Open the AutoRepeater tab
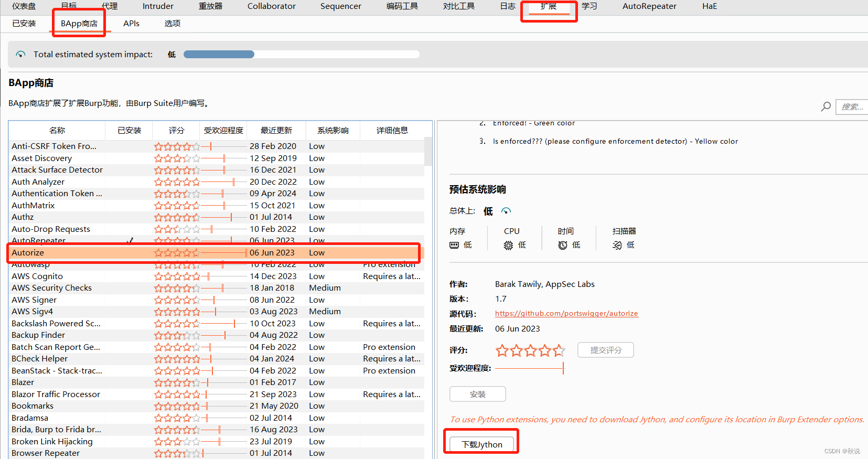 tap(649, 6)
